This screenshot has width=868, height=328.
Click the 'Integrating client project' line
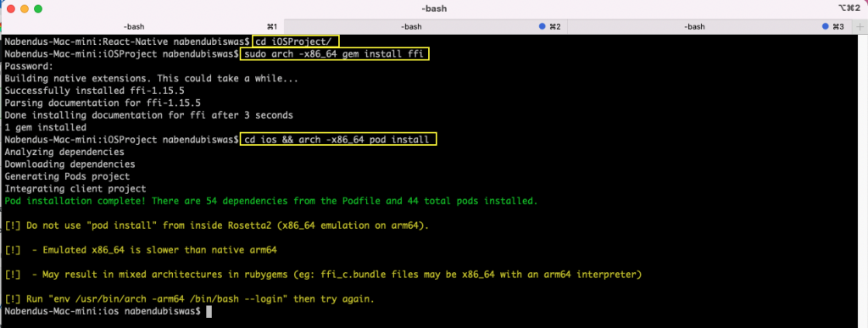[75, 189]
